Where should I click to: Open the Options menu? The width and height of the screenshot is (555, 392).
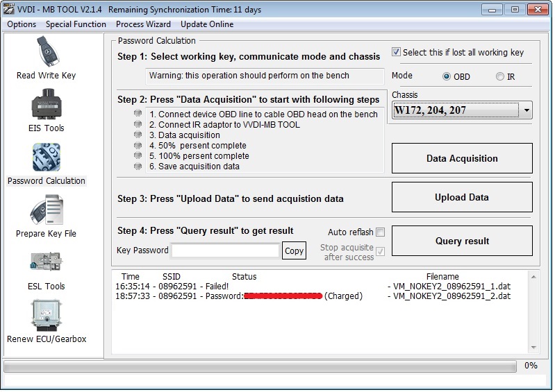click(x=22, y=24)
